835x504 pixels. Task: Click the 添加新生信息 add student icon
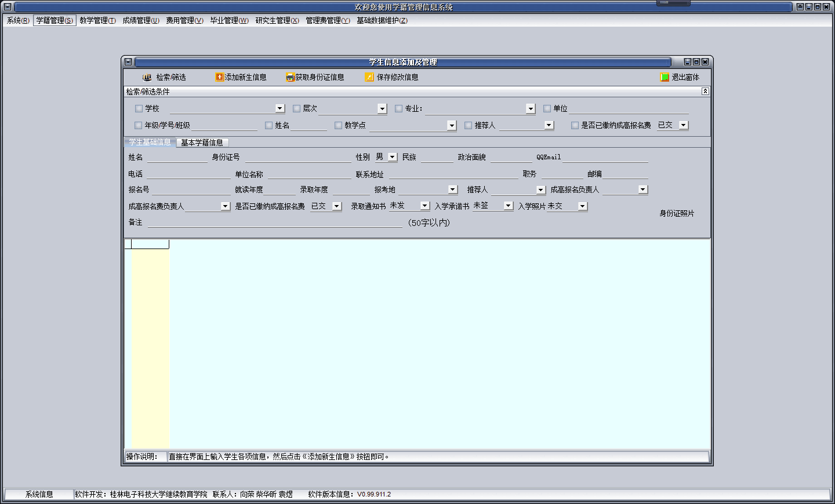220,77
